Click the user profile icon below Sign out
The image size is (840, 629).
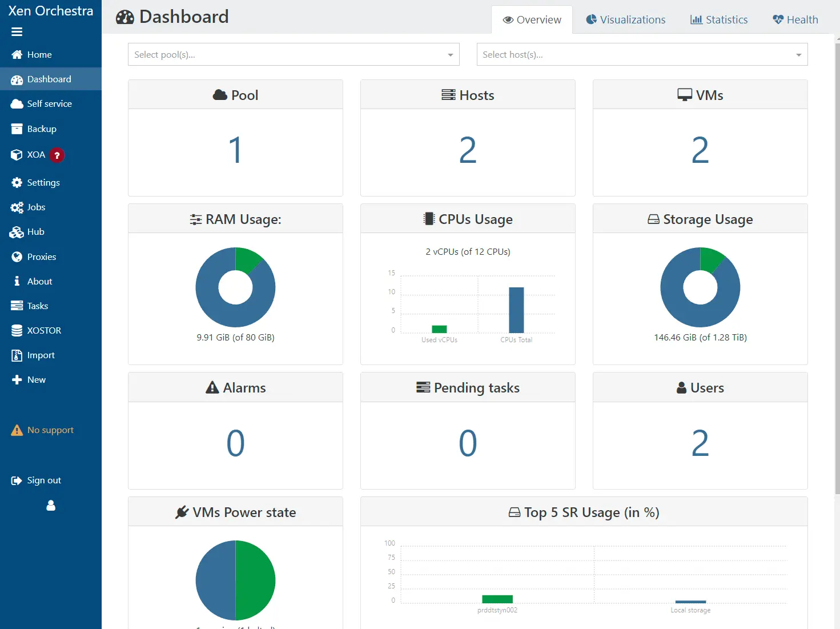51,506
